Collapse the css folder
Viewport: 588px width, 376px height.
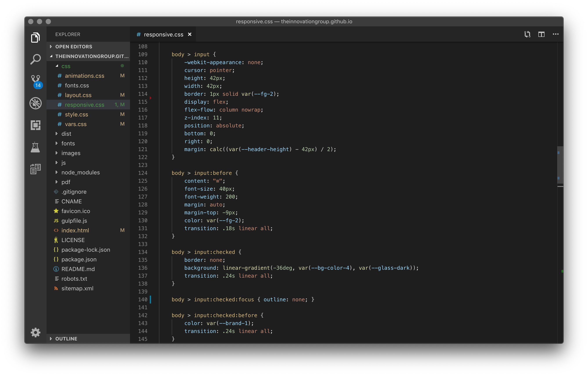point(66,66)
